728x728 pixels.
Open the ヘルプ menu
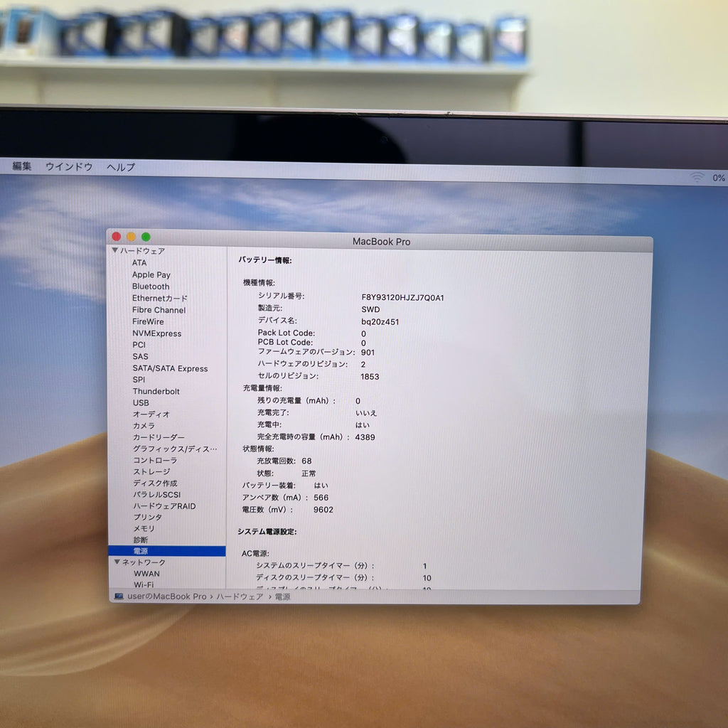(121, 166)
